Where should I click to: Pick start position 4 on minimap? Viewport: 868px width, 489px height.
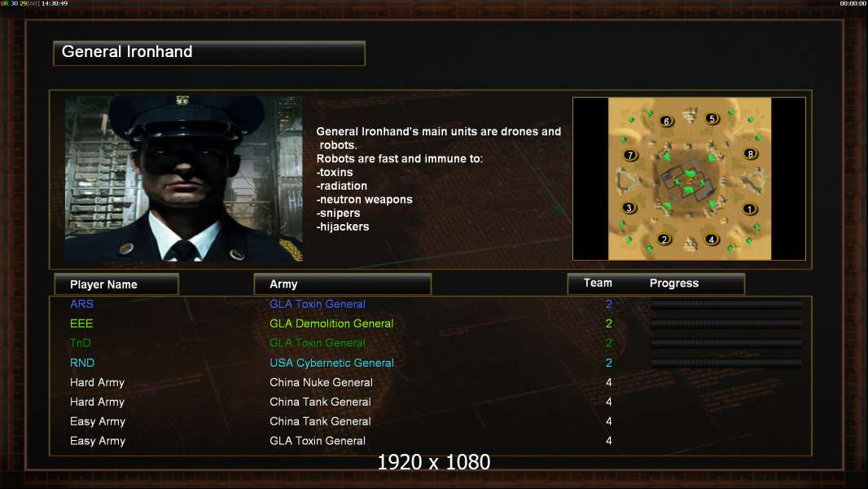click(x=712, y=240)
